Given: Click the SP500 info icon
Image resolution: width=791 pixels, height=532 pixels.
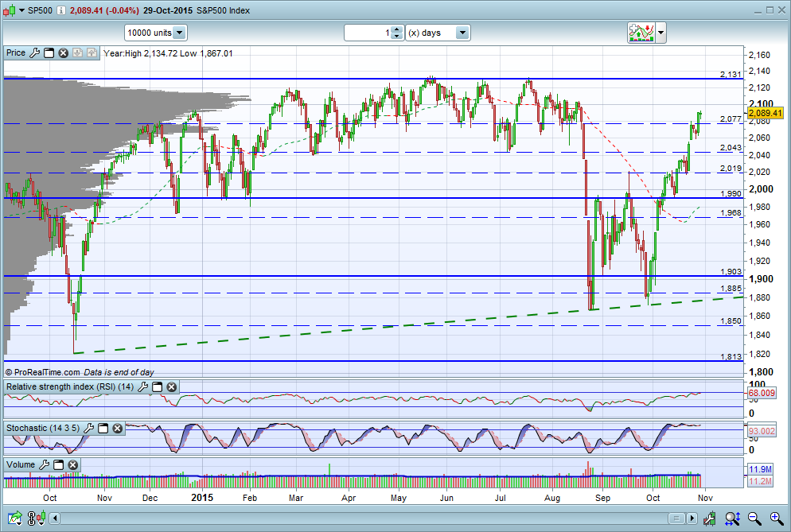Looking at the screenshot, I should click(60, 10).
